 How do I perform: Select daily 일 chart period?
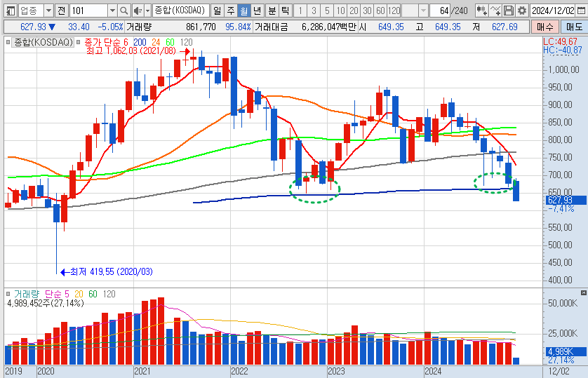[x=217, y=11]
